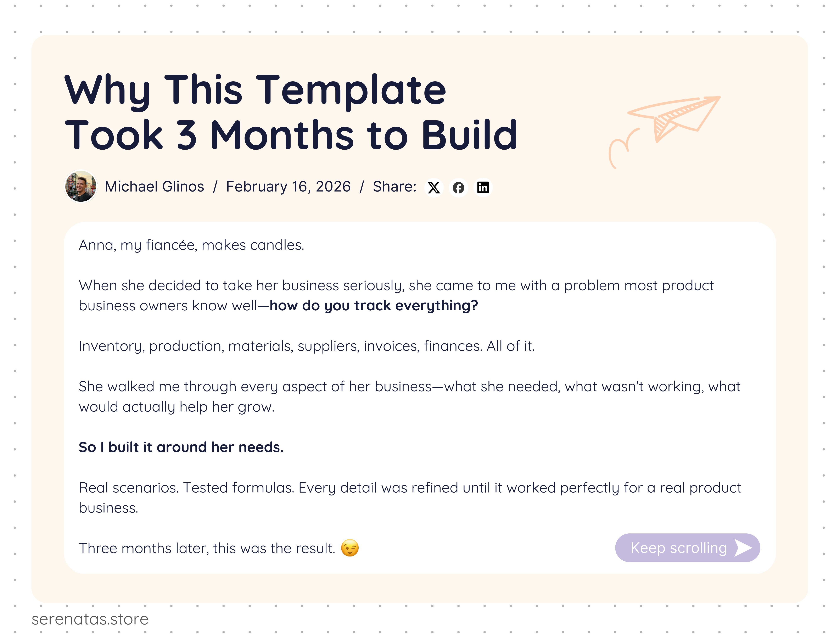
Task: Click the "When she decided" paragraph
Action: coord(396,286)
